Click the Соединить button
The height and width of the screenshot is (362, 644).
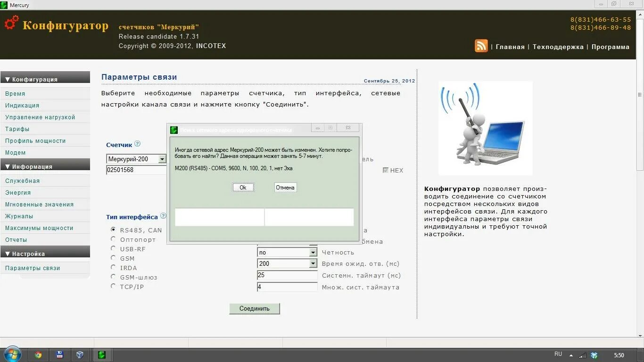(255, 308)
